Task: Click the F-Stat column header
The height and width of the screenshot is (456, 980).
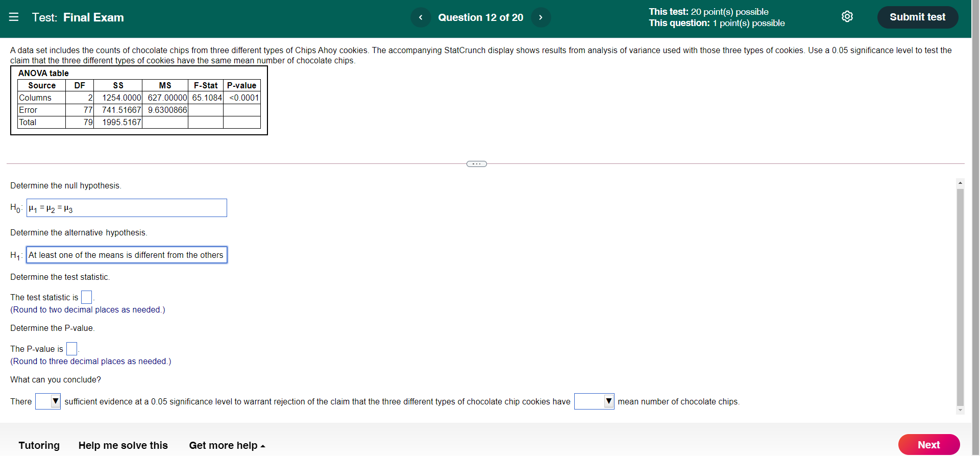Action: tap(206, 85)
